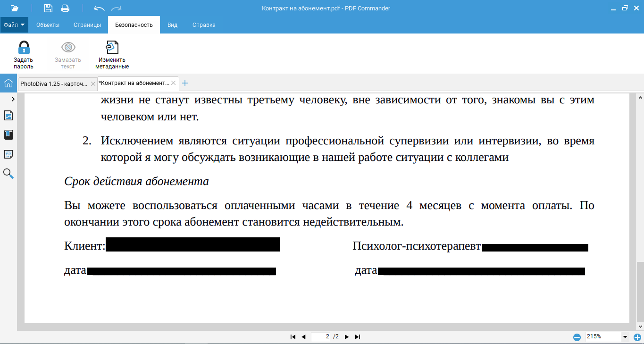Add a new document tab with plus
The width and height of the screenshot is (644, 344).
click(x=185, y=83)
